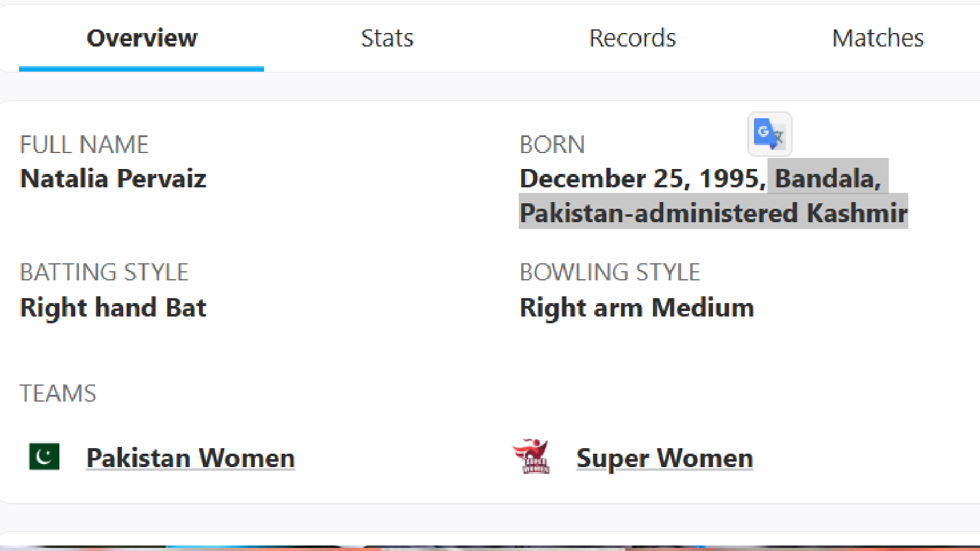Open the Pakistan Women team link
This screenshot has width=980, height=551.
[x=190, y=458]
